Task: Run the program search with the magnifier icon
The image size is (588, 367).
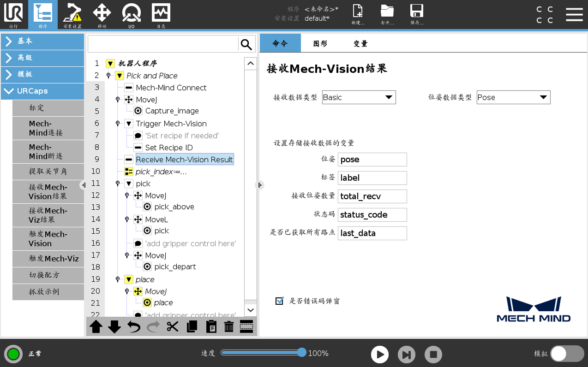Action: point(246,44)
